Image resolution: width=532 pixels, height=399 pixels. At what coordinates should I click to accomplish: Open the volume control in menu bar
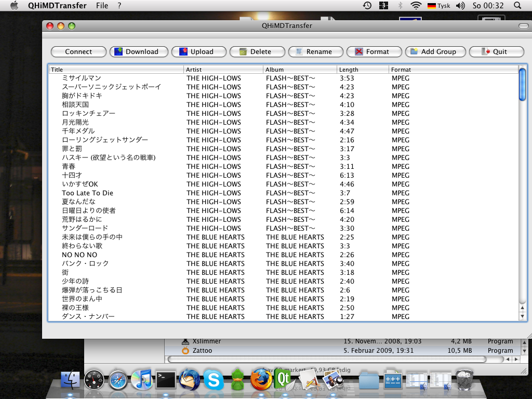coord(460,6)
